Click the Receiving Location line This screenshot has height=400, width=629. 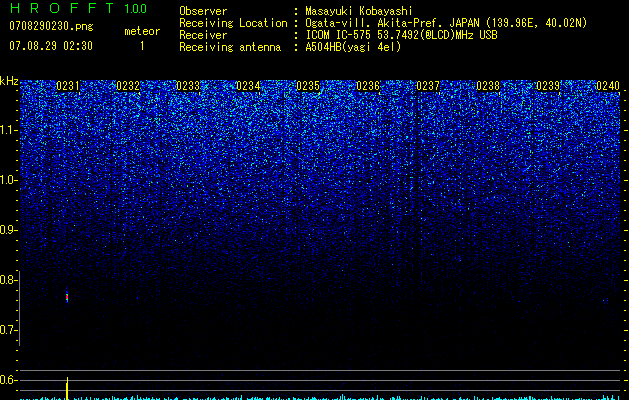383,23
